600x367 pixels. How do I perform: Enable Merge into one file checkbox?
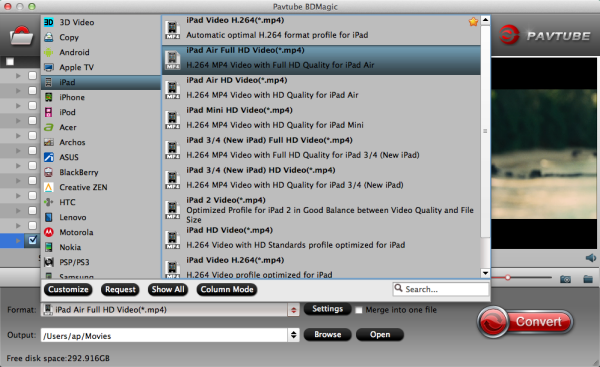pos(359,310)
